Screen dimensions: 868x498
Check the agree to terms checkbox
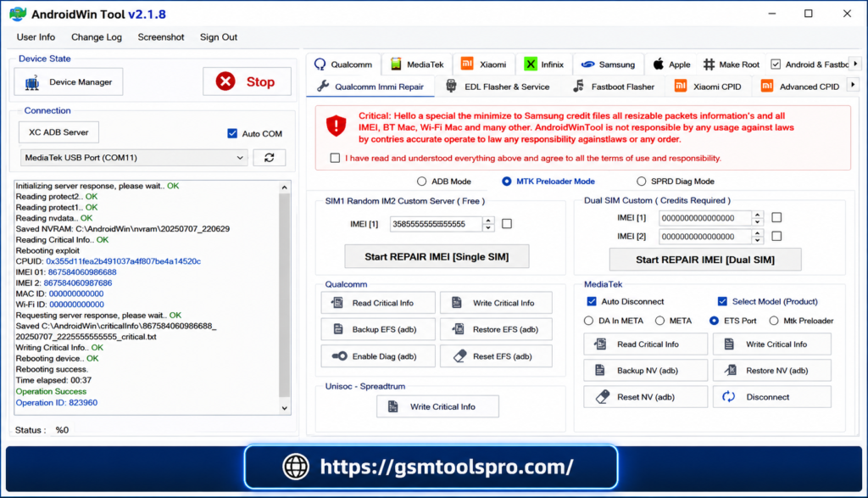tap(335, 158)
